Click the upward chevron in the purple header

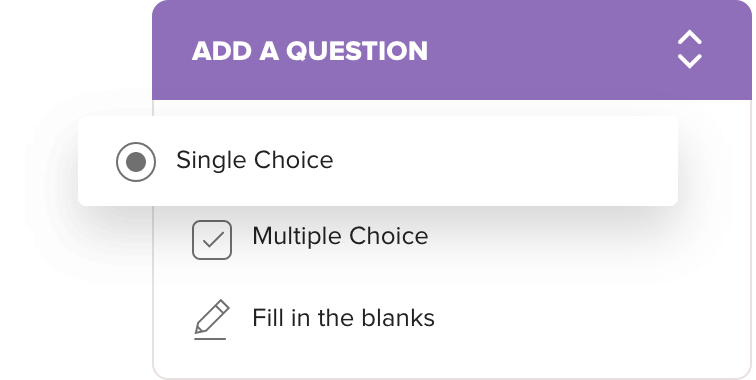(689, 37)
